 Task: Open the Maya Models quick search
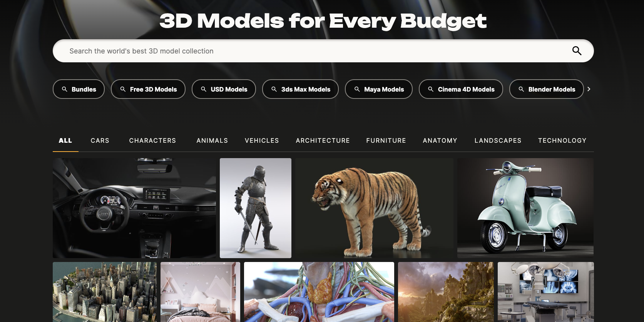point(378,89)
